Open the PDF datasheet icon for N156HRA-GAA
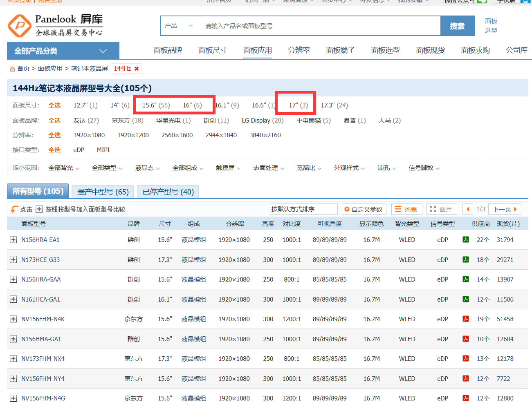The width and height of the screenshot is (532, 407). pos(466,279)
